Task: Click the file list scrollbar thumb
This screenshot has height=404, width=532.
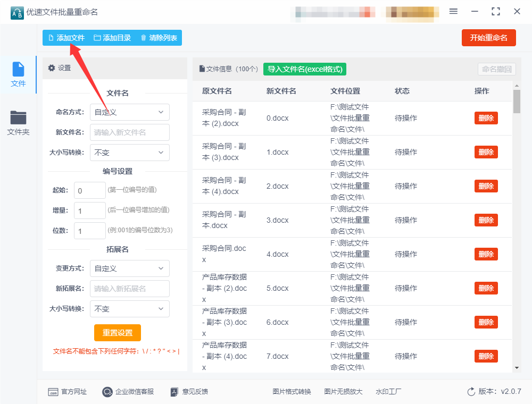Action: pyautogui.click(x=517, y=102)
